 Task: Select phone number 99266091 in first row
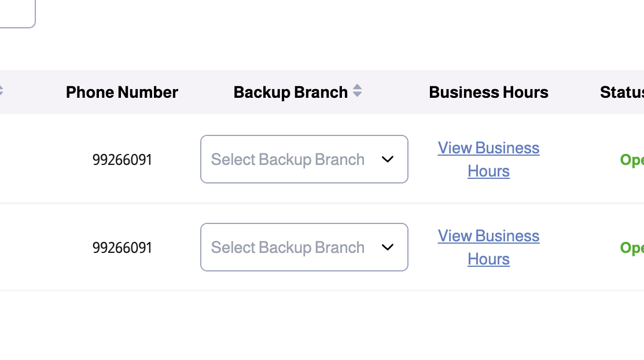click(122, 159)
